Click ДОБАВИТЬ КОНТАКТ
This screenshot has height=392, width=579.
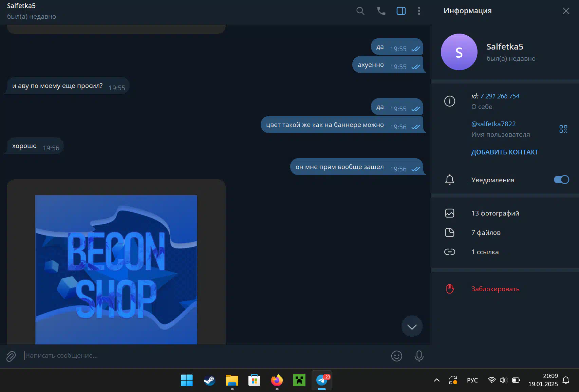505,152
